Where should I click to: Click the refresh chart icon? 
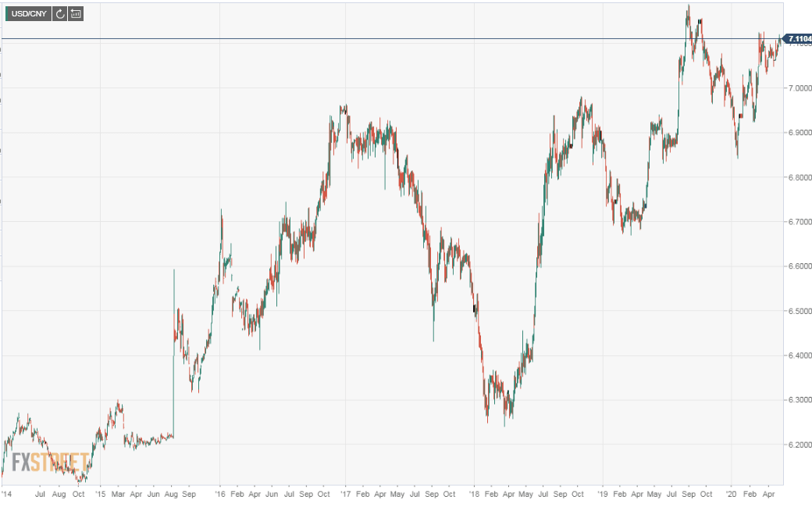click(59, 13)
